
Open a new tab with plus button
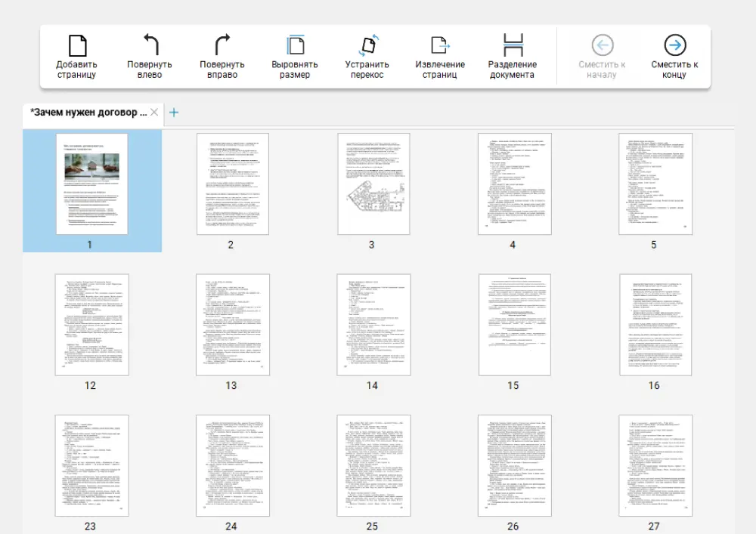174,113
